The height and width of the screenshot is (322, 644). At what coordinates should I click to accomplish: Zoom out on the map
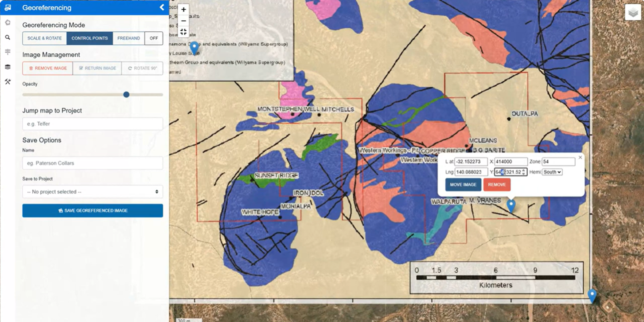184,21
